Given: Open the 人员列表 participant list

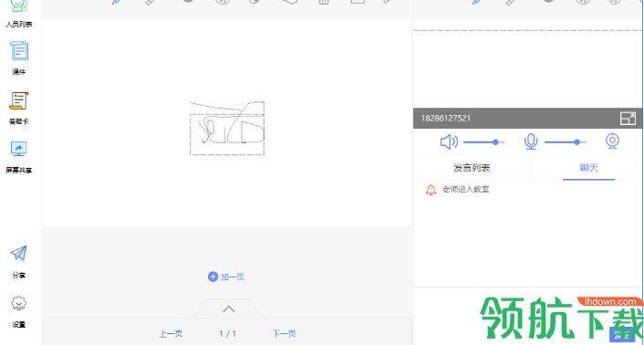Looking at the screenshot, I should [x=19, y=14].
